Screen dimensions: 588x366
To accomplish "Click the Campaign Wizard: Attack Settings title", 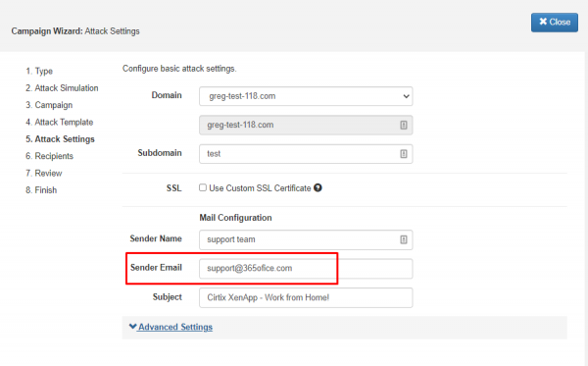I will pos(75,31).
